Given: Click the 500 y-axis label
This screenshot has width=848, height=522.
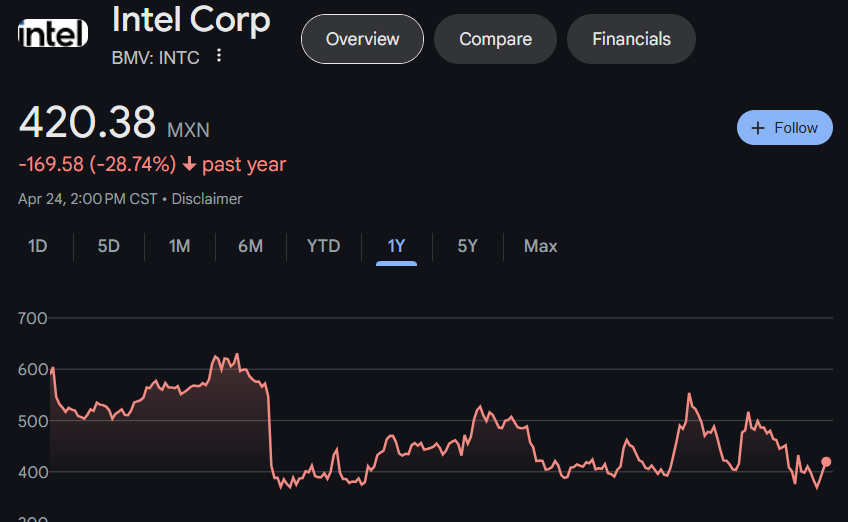Looking at the screenshot, I should click(x=32, y=421).
